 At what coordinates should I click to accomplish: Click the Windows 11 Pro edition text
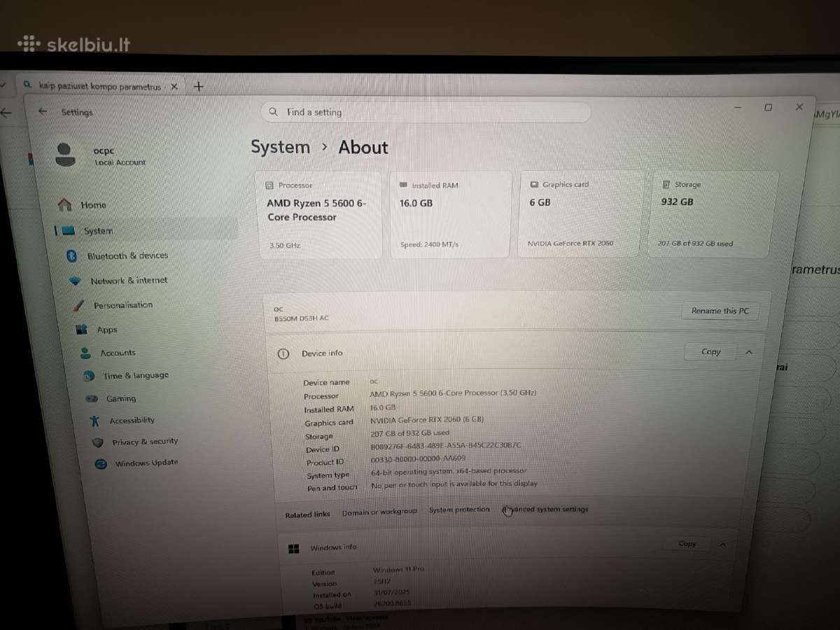point(399,570)
